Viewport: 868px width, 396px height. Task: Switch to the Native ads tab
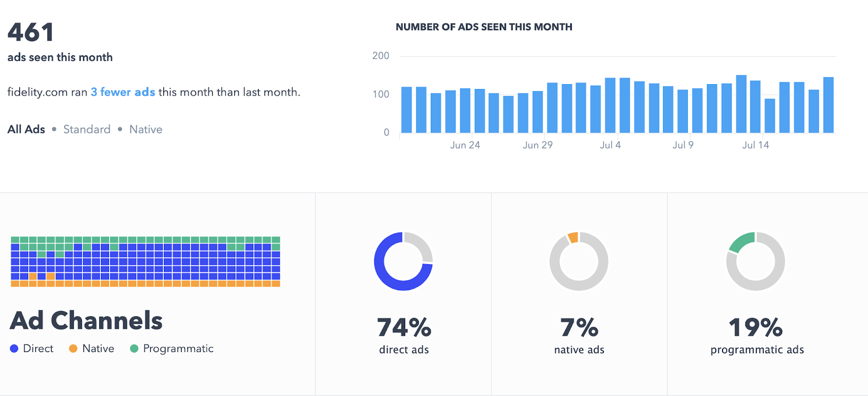(145, 129)
